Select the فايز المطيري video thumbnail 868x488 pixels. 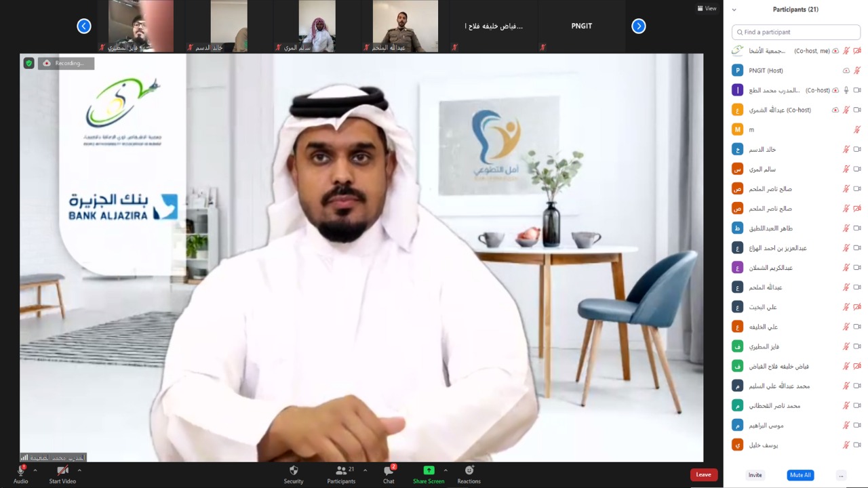(x=140, y=26)
